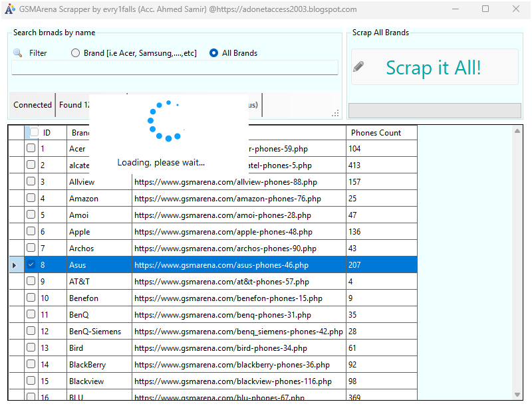This screenshot has width=532, height=408.
Task: Click the Scrap All Brands progress bar
Action: (x=435, y=110)
